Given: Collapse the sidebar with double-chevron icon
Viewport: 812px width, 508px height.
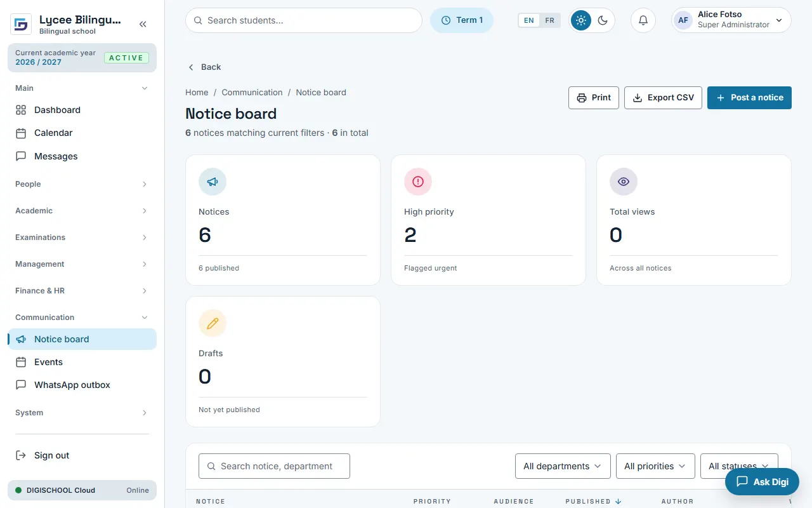Looking at the screenshot, I should click(x=143, y=24).
